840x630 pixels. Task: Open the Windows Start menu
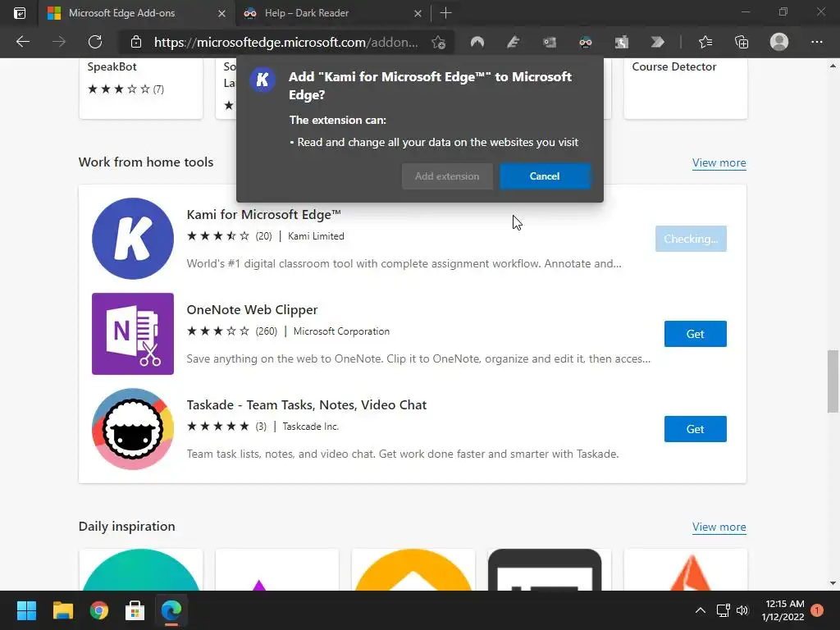pyautogui.click(x=26, y=610)
